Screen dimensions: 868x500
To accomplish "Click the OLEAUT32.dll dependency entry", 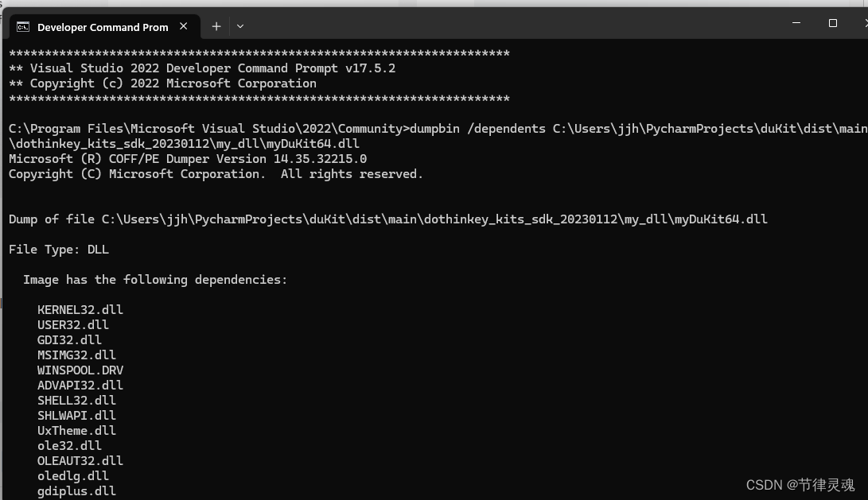I will tap(80, 460).
